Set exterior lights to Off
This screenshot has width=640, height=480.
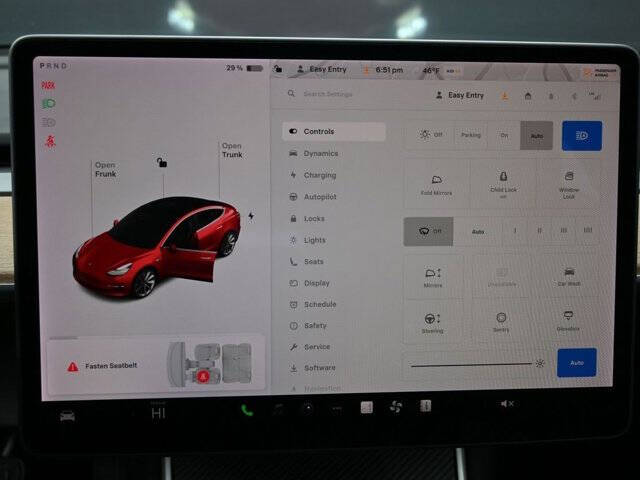[x=430, y=135]
